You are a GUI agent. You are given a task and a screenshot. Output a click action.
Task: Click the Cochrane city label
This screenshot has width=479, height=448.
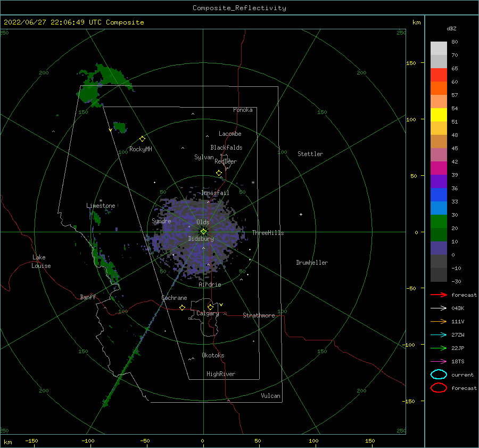click(x=174, y=298)
